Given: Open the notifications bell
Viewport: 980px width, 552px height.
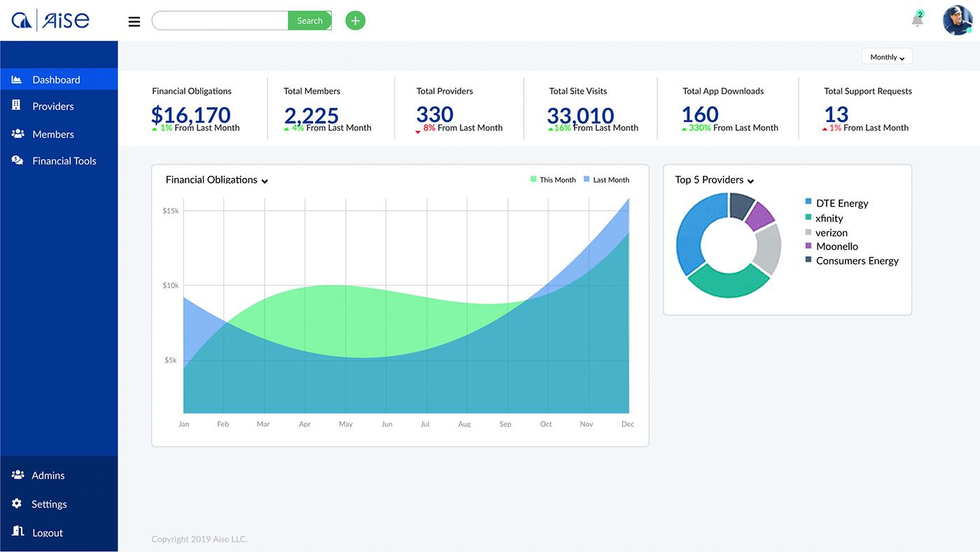Looking at the screenshot, I should (917, 20).
